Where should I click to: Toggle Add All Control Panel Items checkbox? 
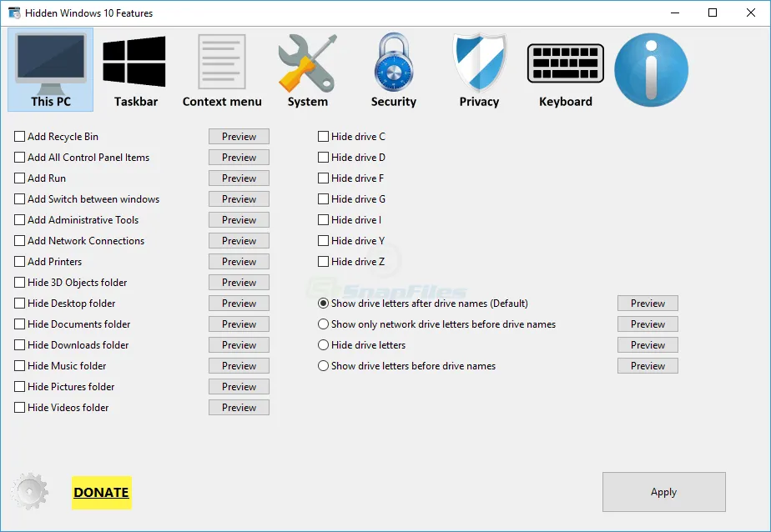click(x=20, y=158)
